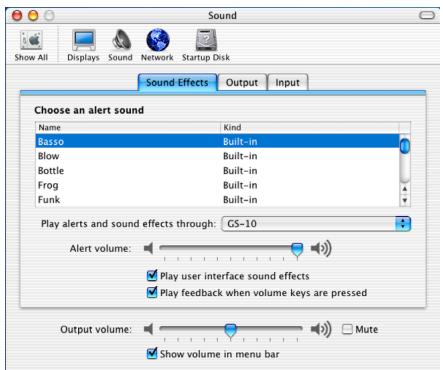Disable Play user interface sound effects
The image size is (443, 370).
coord(152,276)
